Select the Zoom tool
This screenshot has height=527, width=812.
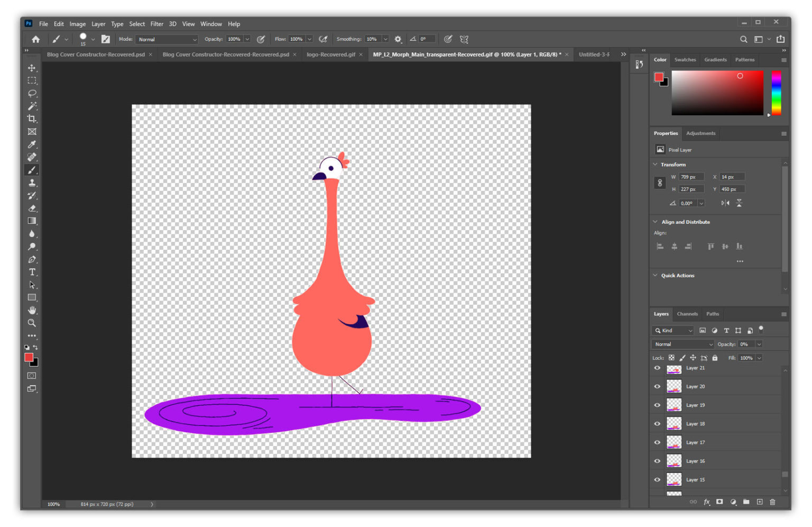pos(32,323)
